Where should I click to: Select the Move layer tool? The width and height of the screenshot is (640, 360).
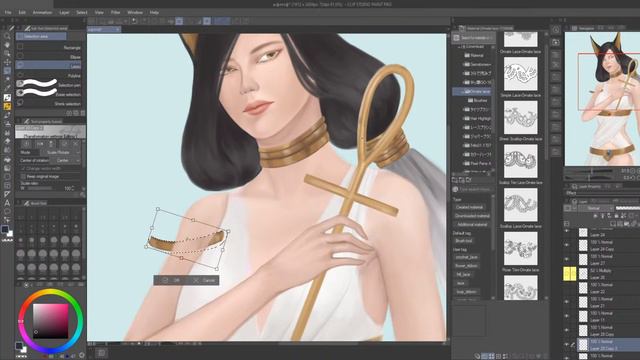[x=7, y=62]
